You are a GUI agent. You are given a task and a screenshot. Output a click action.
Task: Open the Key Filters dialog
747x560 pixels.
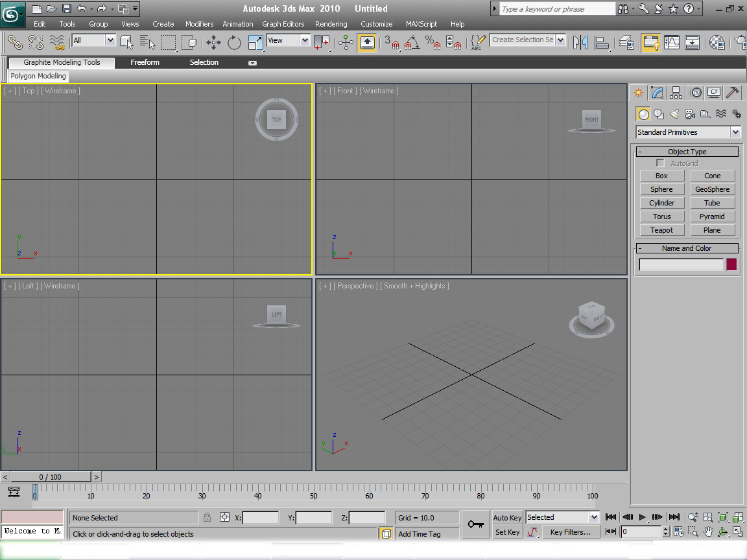click(570, 532)
